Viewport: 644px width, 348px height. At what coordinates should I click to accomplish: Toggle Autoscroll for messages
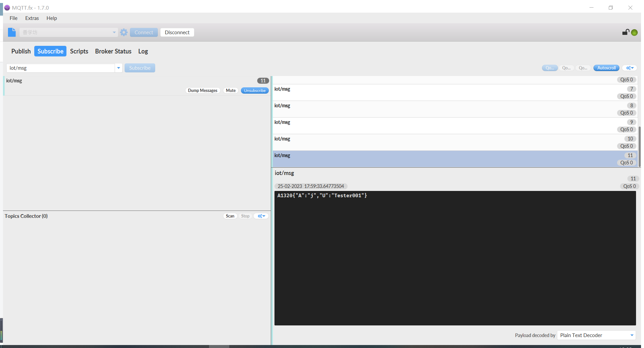click(x=606, y=68)
